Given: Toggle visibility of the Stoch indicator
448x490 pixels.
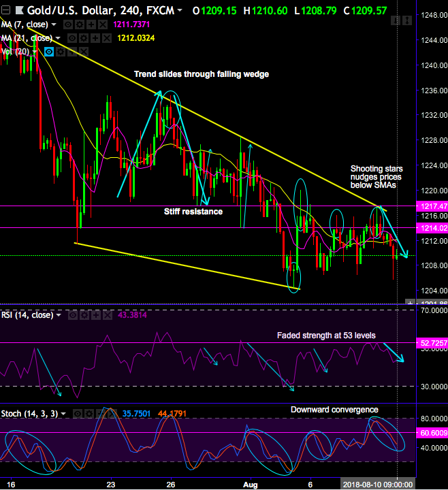Looking at the screenshot, I should tap(77, 414).
